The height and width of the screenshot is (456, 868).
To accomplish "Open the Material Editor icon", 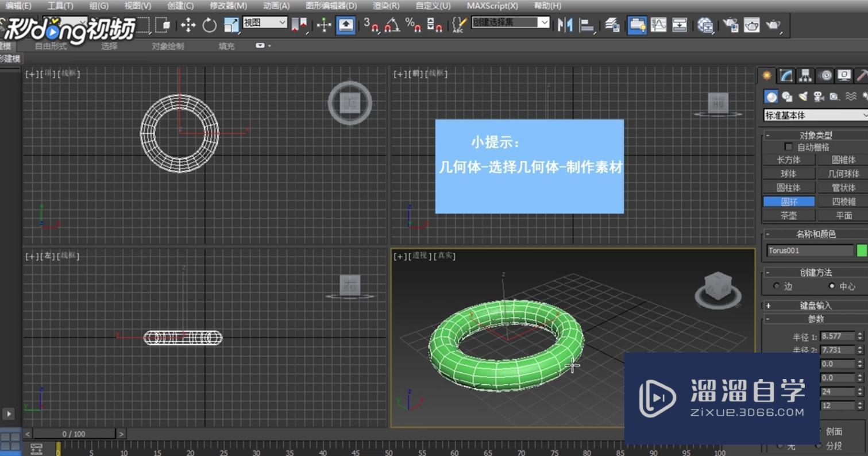I will [705, 25].
